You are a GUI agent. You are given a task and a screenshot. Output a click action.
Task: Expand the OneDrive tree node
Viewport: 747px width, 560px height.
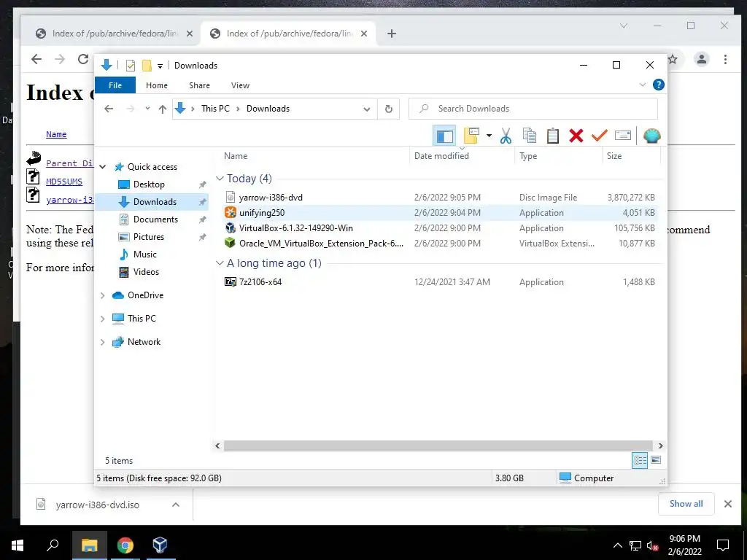(102, 296)
